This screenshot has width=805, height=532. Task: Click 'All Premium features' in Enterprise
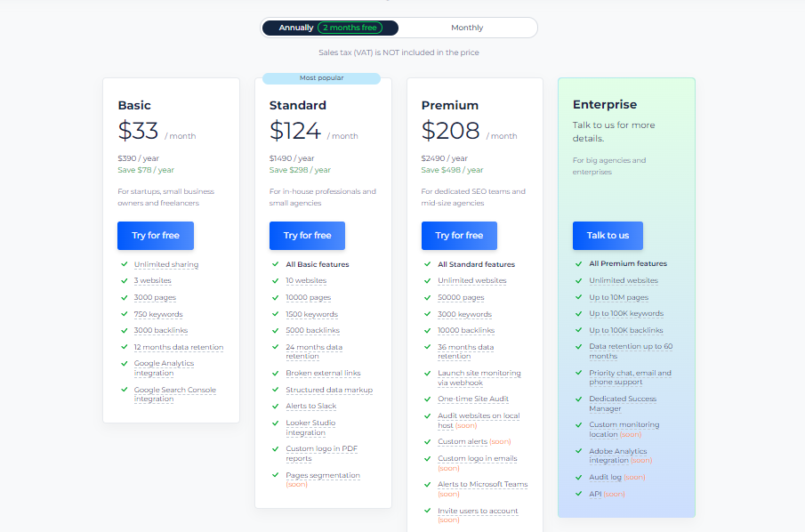tap(628, 263)
